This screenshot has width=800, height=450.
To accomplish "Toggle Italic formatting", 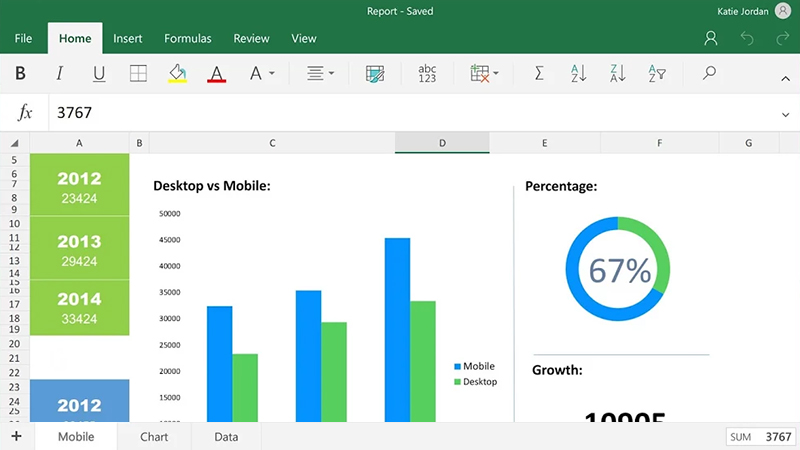I will pyautogui.click(x=60, y=73).
